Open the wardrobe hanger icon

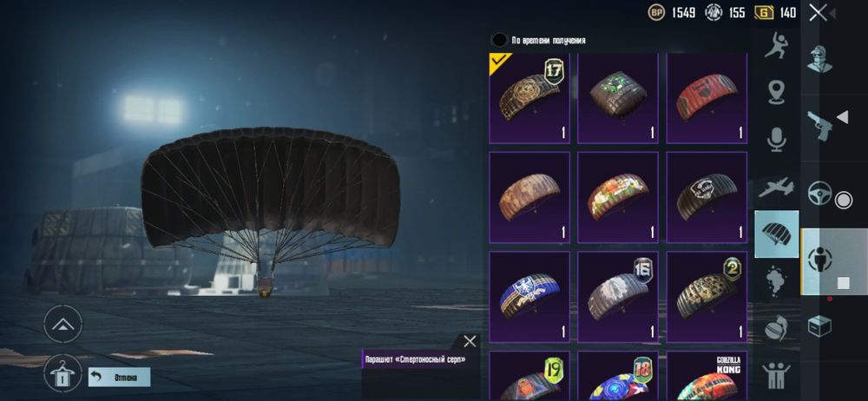(62, 374)
